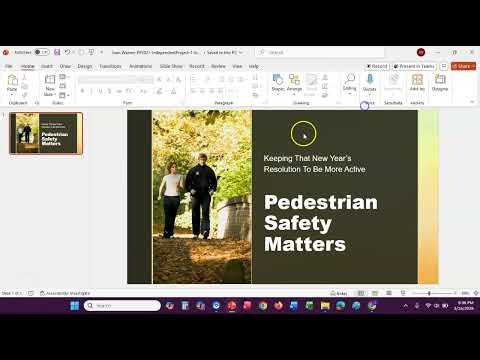Open the Arrange dropdown

[294, 83]
